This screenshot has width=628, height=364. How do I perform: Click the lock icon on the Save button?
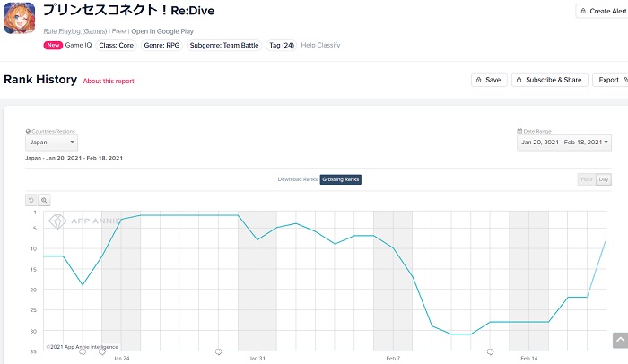478,80
